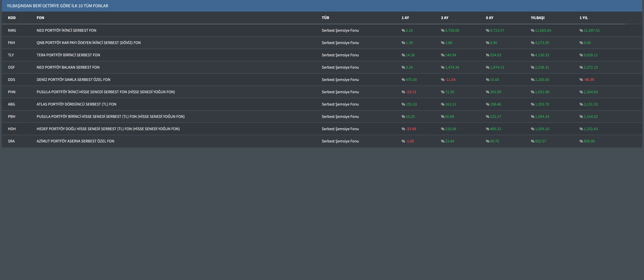This screenshot has height=280, width=644.
Task: Open NEO PORTFÖY İKİNCİ SERBEST FON
Action: click(x=66, y=31)
